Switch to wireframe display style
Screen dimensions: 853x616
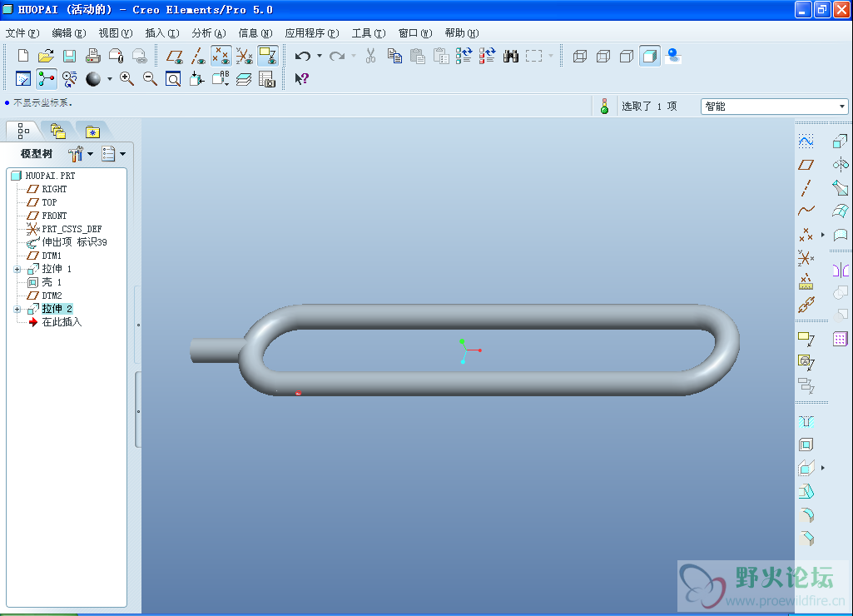coord(580,56)
